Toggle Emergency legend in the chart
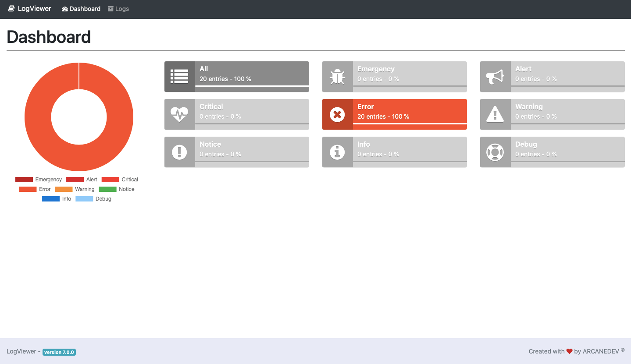The width and height of the screenshot is (631, 364). (x=39, y=180)
